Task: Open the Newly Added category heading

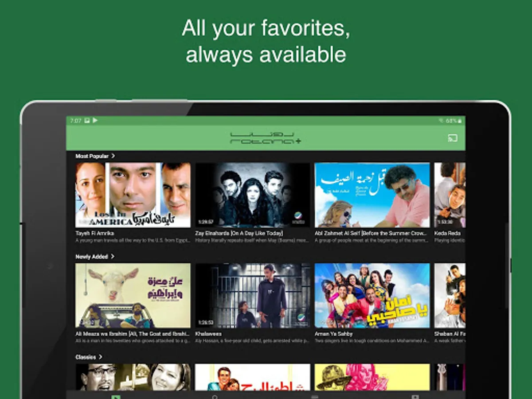Action: (x=92, y=257)
